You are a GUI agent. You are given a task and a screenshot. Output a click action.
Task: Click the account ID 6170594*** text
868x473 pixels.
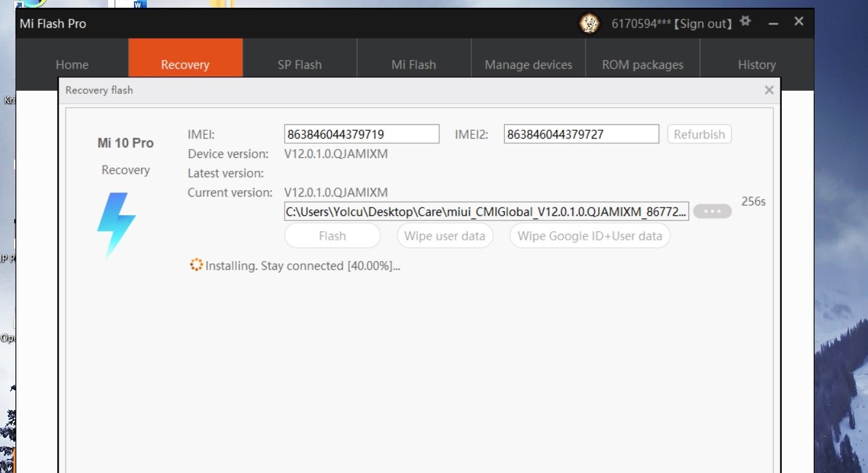pyautogui.click(x=643, y=24)
